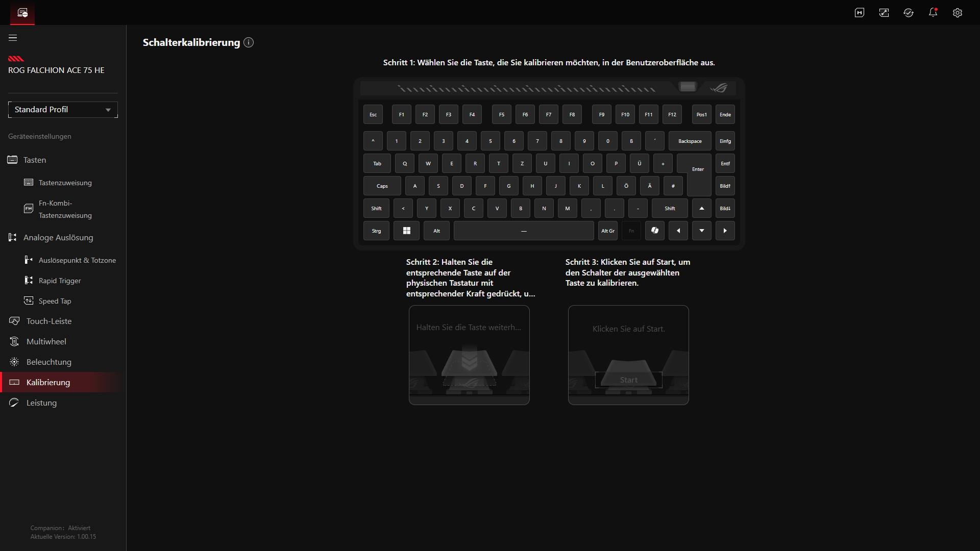Collapse the sidebar with hamburger menu
Screen dimensions: 980x551
[x=13, y=38]
